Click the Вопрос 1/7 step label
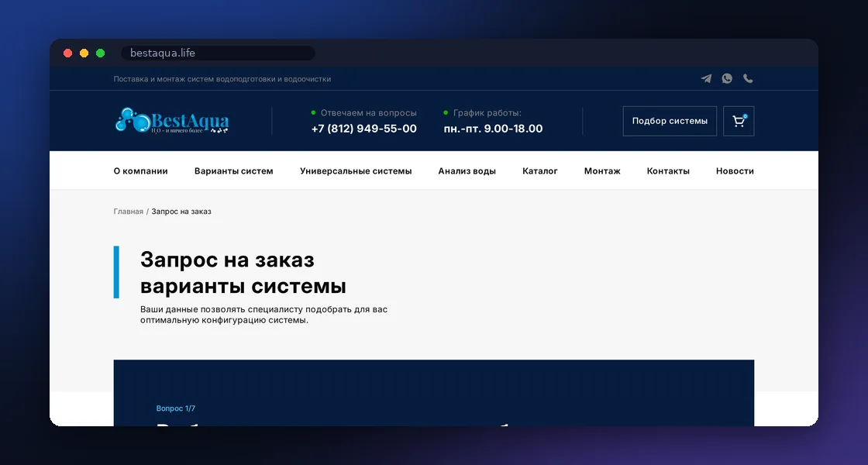Viewport: 868px width, 465px height. point(175,408)
